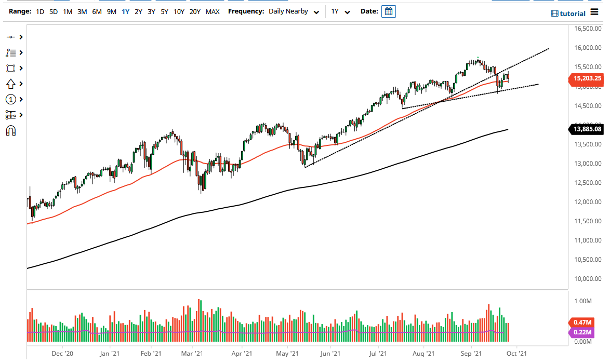Enable the 1D range option

[x=40, y=11]
